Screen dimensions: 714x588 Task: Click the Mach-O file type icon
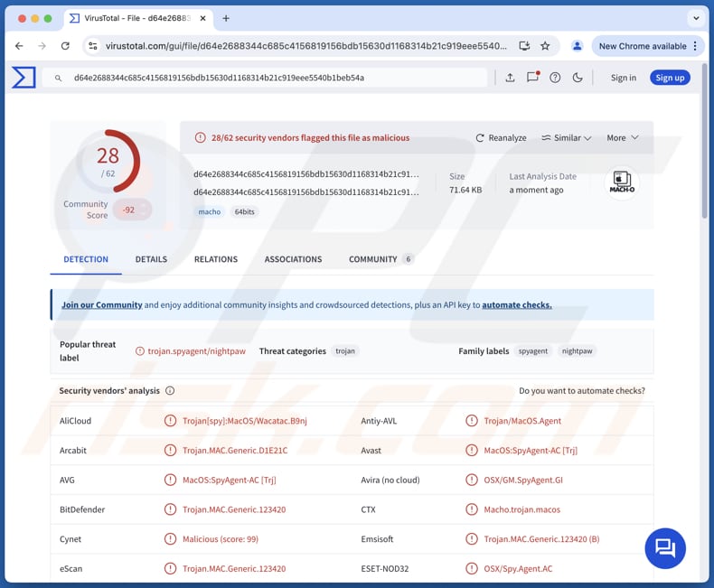(x=622, y=182)
